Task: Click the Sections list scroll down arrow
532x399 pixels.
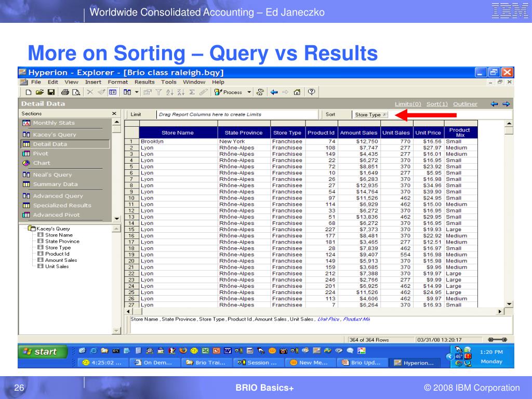Action: click(x=116, y=219)
